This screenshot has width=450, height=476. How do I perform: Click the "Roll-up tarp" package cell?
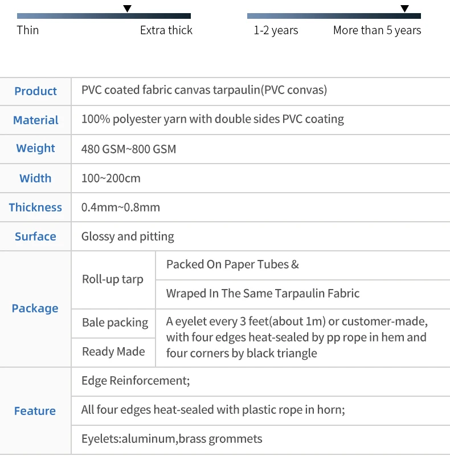coord(113,279)
